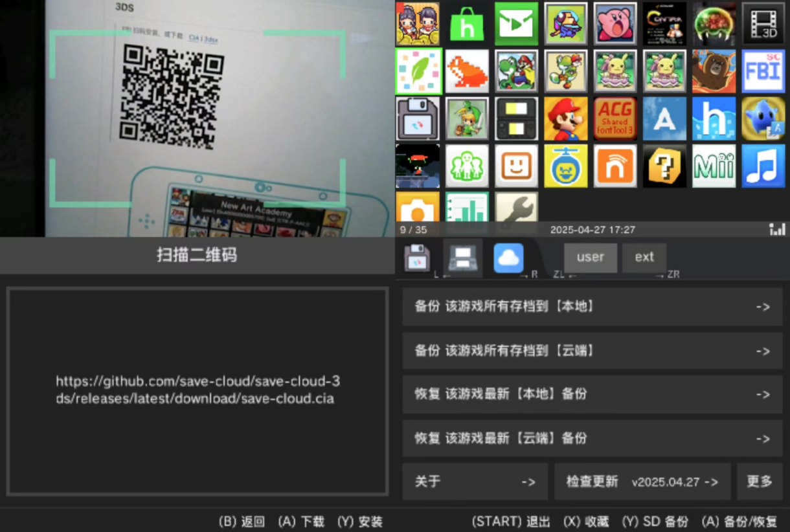The image size is (790, 532).
Task: Select the green envelope mail icon
Action: [516, 24]
